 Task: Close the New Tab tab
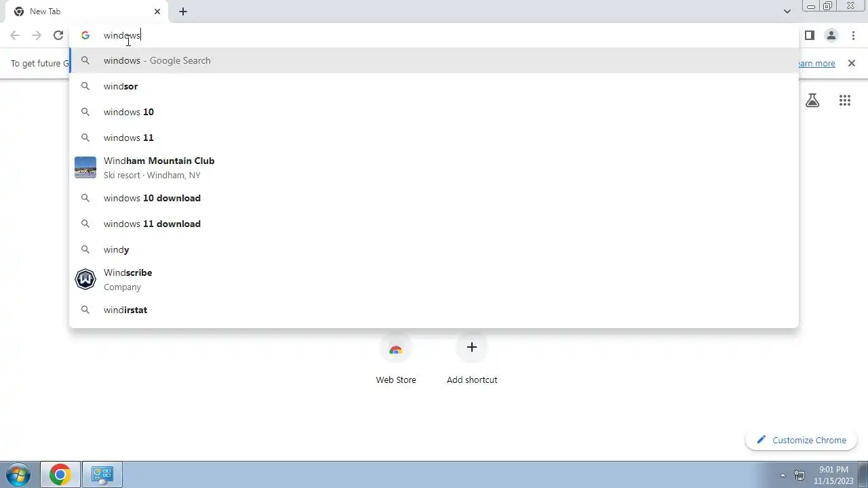157,12
